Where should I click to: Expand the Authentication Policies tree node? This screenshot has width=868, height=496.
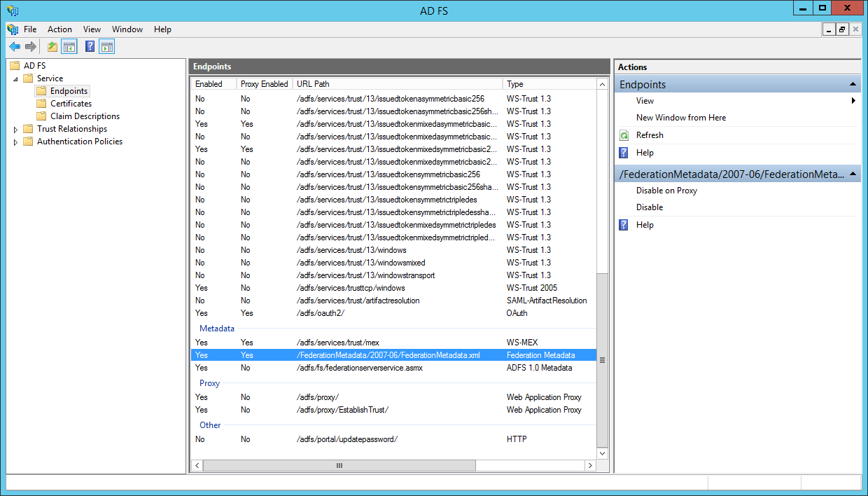[x=15, y=141]
